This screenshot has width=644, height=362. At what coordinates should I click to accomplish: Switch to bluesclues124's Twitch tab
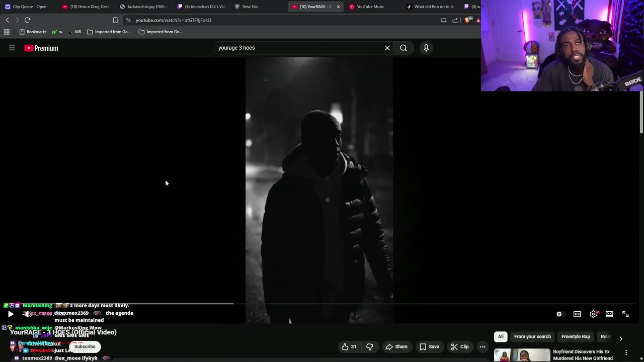pyautogui.click(x=201, y=7)
